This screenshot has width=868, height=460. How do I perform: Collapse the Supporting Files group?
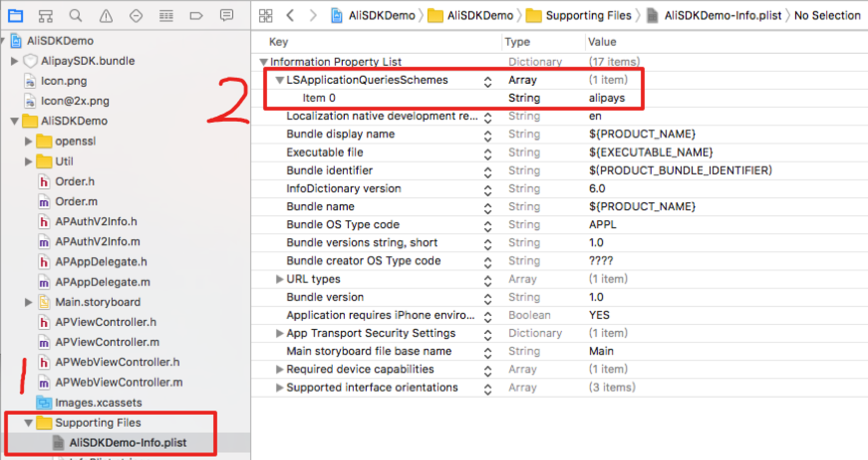pos(28,423)
